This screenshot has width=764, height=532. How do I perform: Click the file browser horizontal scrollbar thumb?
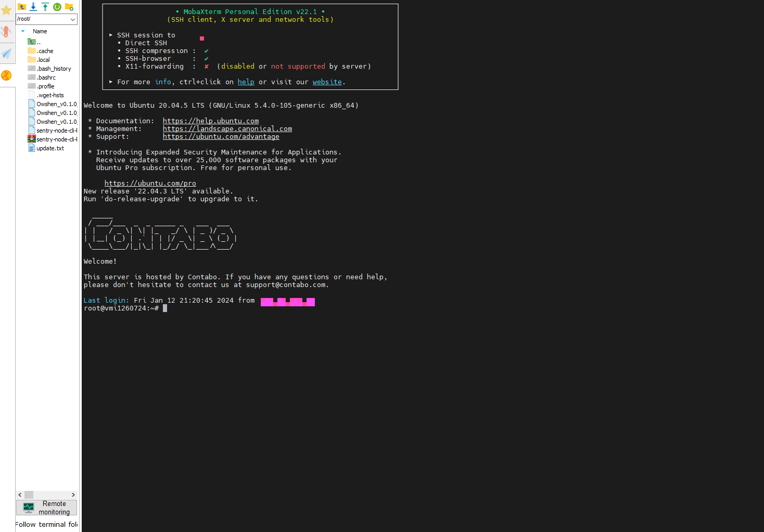[x=29, y=495]
